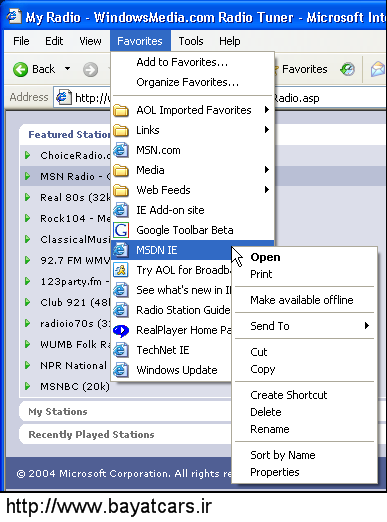Open the Help menu
The width and height of the screenshot is (387, 522).
click(230, 41)
